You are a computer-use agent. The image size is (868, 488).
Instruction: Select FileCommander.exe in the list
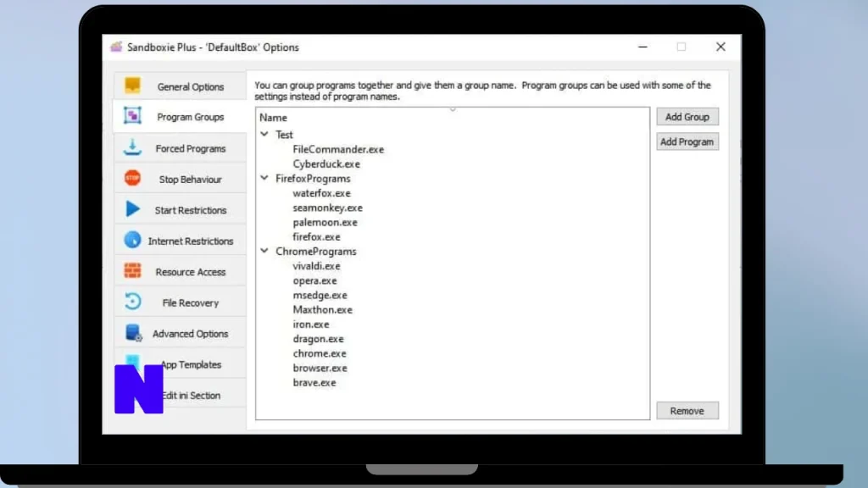(338, 149)
